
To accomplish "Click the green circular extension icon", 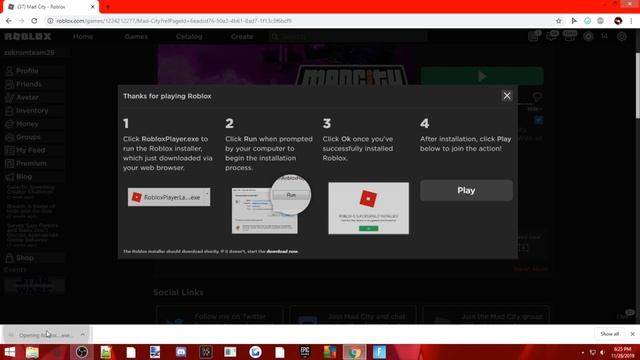I will point(587,21).
